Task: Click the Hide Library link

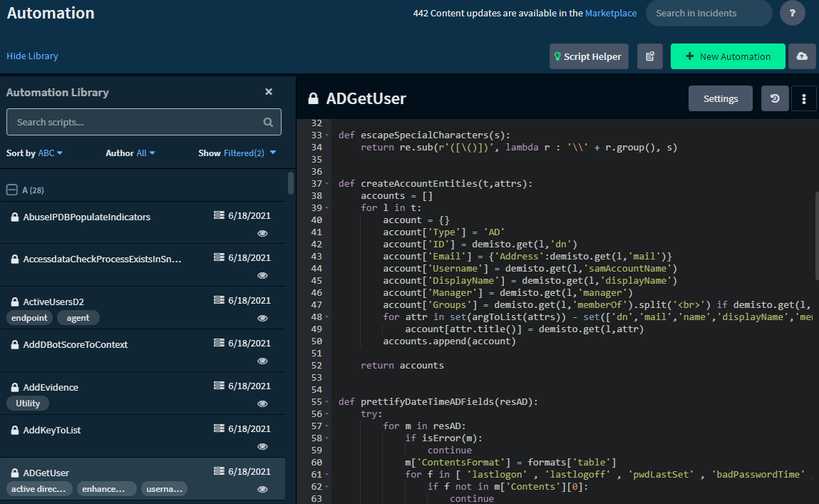Action: [x=32, y=56]
